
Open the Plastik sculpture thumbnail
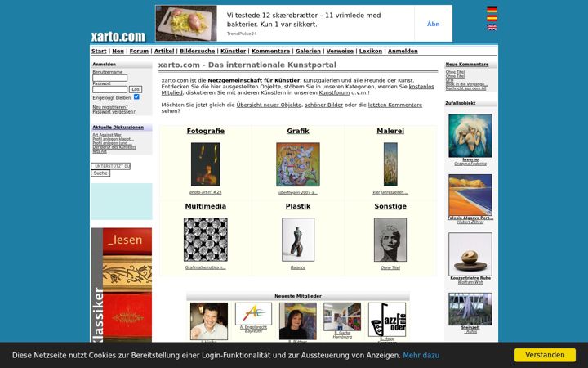tap(298, 240)
